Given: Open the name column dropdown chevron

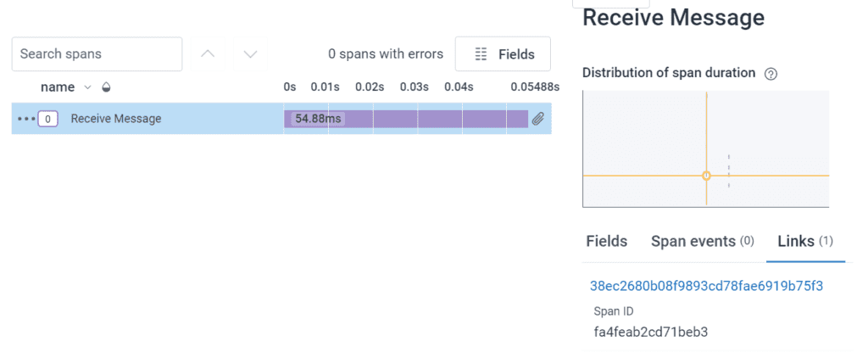Looking at the screenshot, I should point(87,87).
